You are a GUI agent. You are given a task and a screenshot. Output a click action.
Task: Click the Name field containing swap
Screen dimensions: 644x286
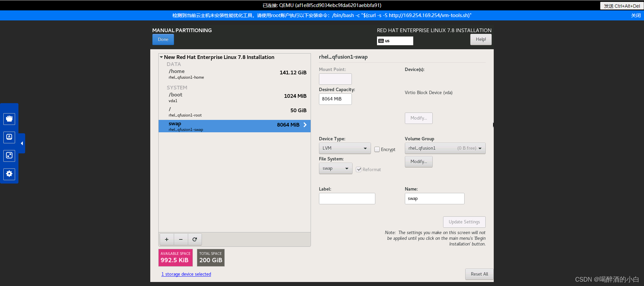434,199
